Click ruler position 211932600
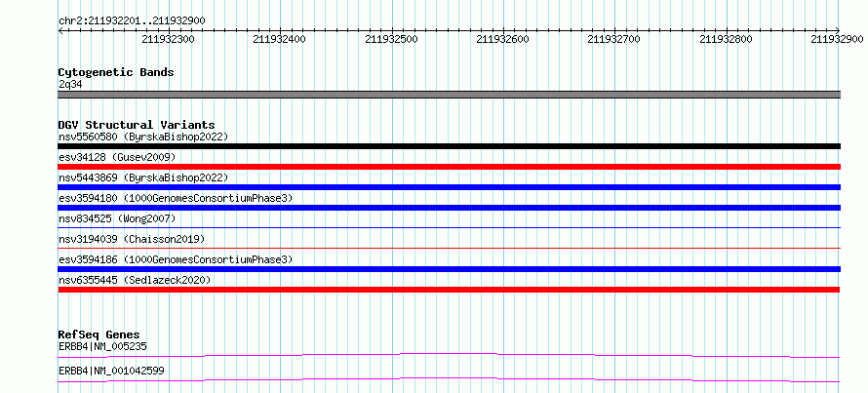The height and width of the screenshot is (393, 868). [502, 39]
